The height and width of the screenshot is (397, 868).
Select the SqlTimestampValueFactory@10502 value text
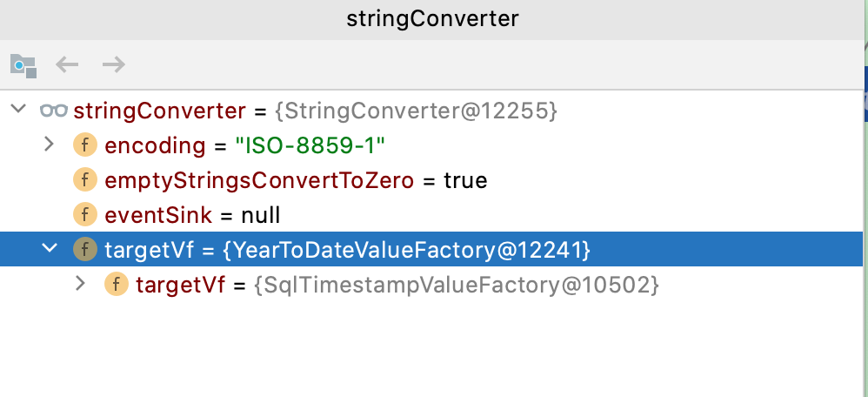coord(457,285)
